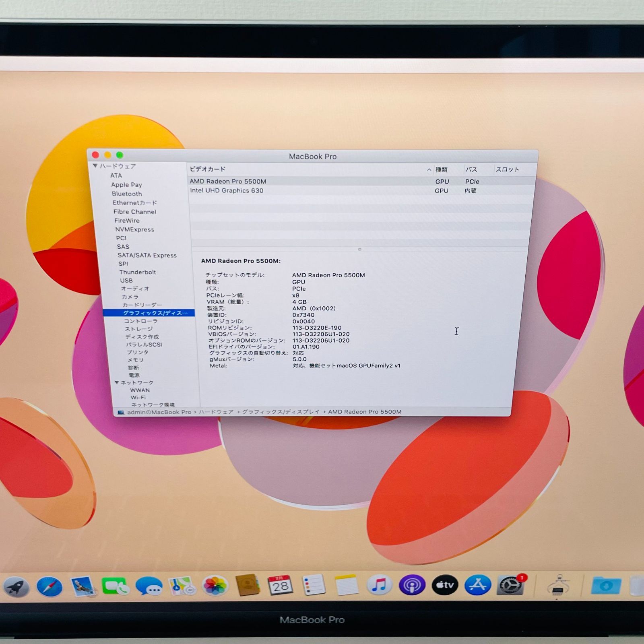Click the pane splitter handle dot
Viewport: 644px width, 644px height.
pos(359,250)
